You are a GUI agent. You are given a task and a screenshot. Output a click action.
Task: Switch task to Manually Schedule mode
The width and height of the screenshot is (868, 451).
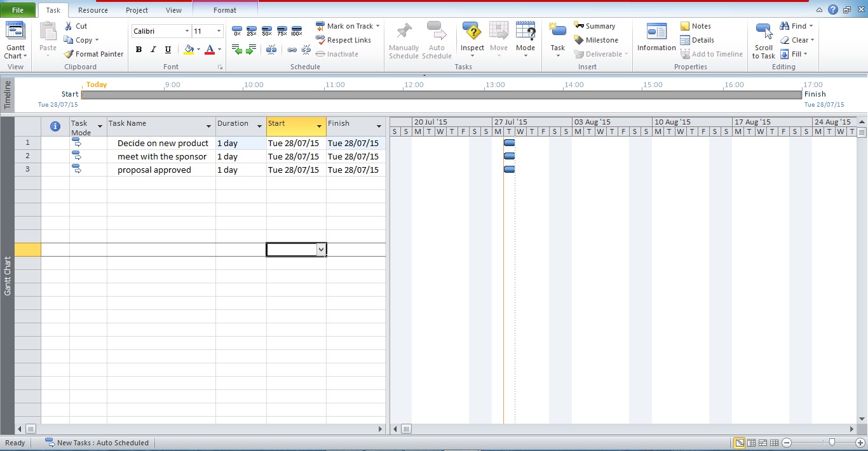pos(403,39)
